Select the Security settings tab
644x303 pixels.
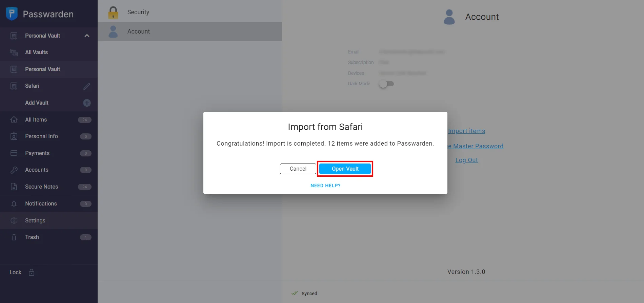pyautogui.click(x=138, y=12)
